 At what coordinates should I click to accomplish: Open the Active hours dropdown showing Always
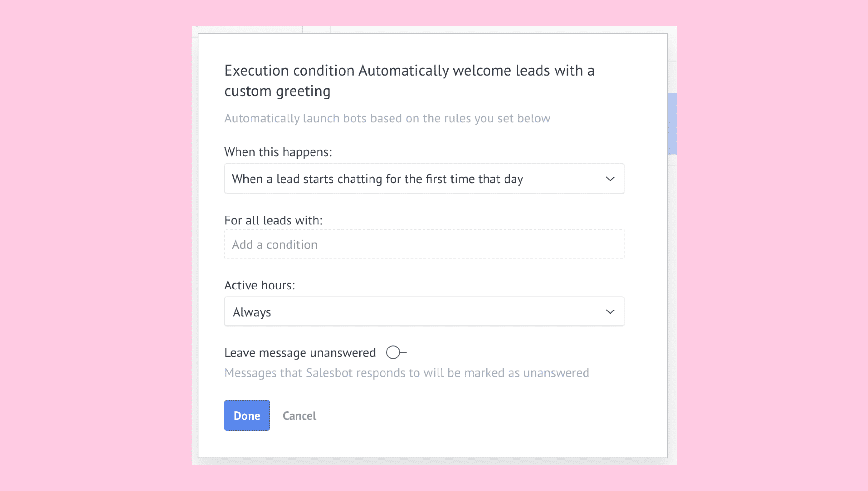(424, 311)
